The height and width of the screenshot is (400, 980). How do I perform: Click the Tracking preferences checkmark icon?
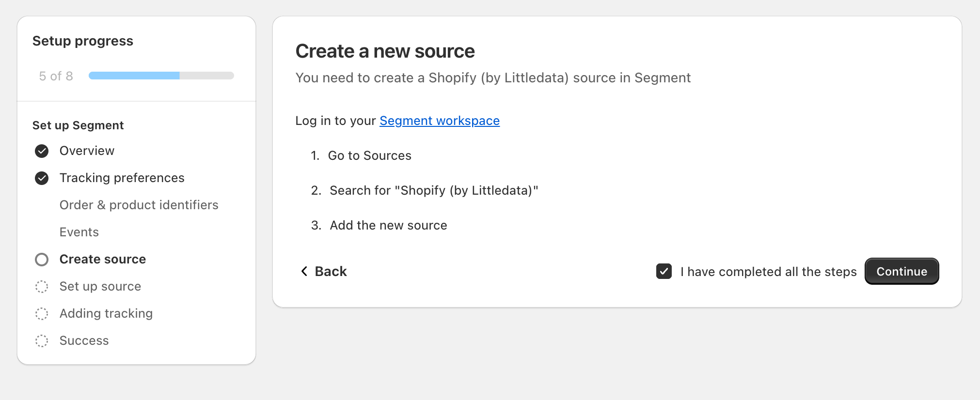coord(42,178)
